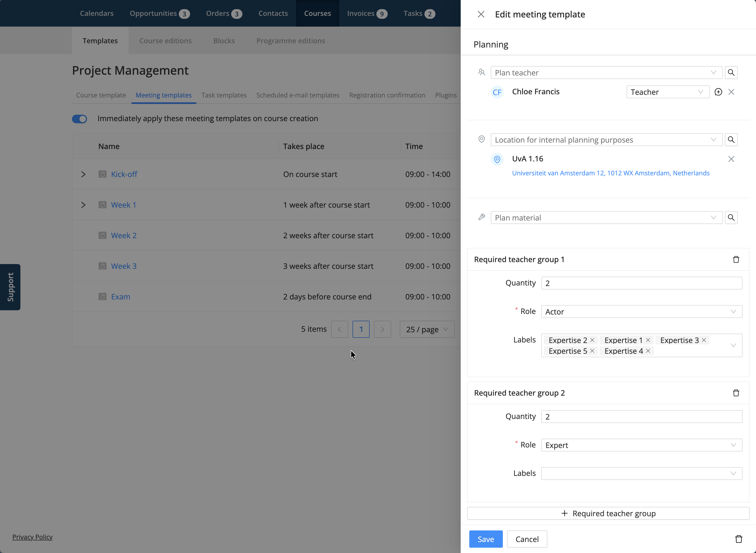
Task: Remove the Expertise 5 label tag
Action: pos(592,351)
